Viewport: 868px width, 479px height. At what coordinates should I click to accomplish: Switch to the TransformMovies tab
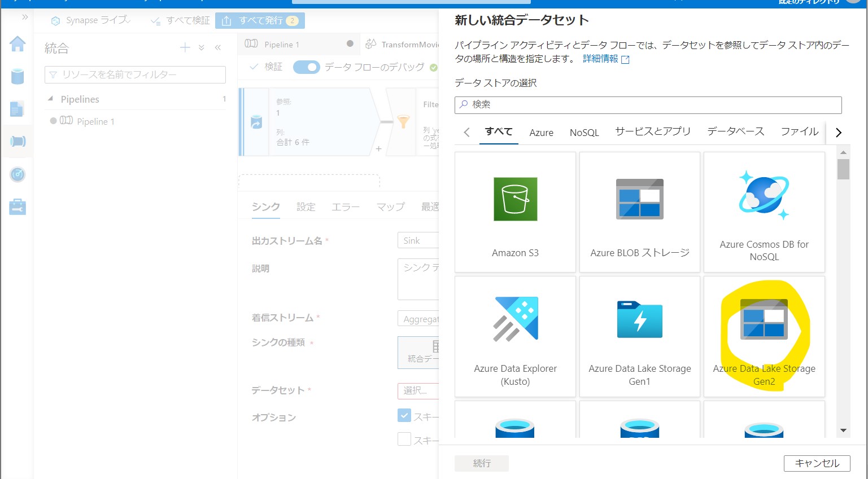pos(402,44)
